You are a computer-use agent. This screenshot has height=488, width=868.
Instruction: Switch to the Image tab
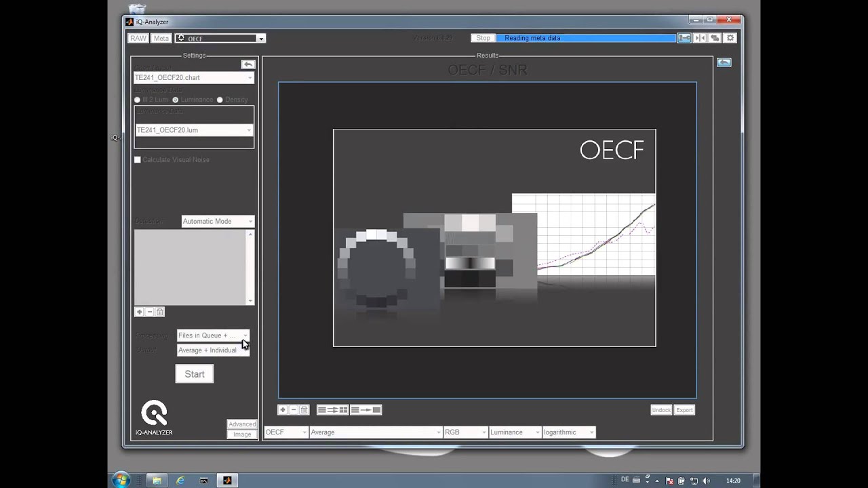242,434
